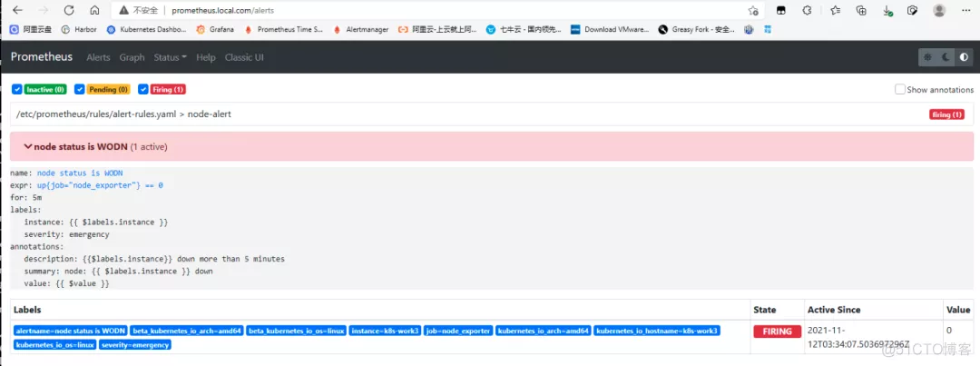This screenshot has width=980, height=366.
Task: Open the 阿里云盘 bookmark
Action: click(x=32, y=29)
